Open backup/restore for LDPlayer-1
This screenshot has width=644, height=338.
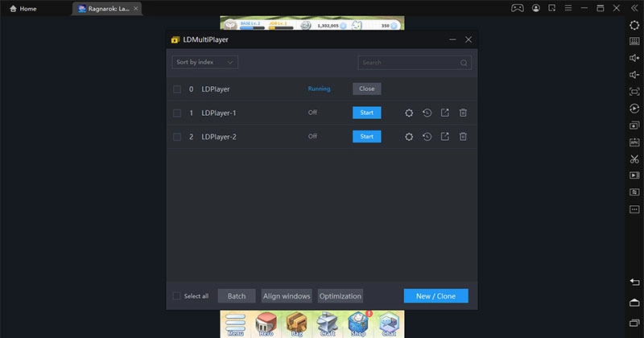[427, 113]
